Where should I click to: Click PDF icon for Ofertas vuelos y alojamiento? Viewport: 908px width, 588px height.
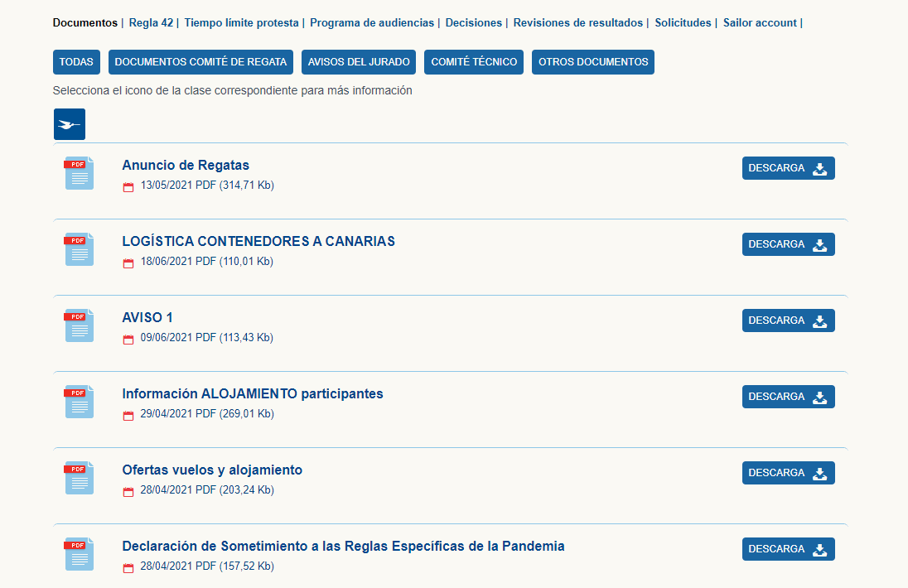(79, 478)
